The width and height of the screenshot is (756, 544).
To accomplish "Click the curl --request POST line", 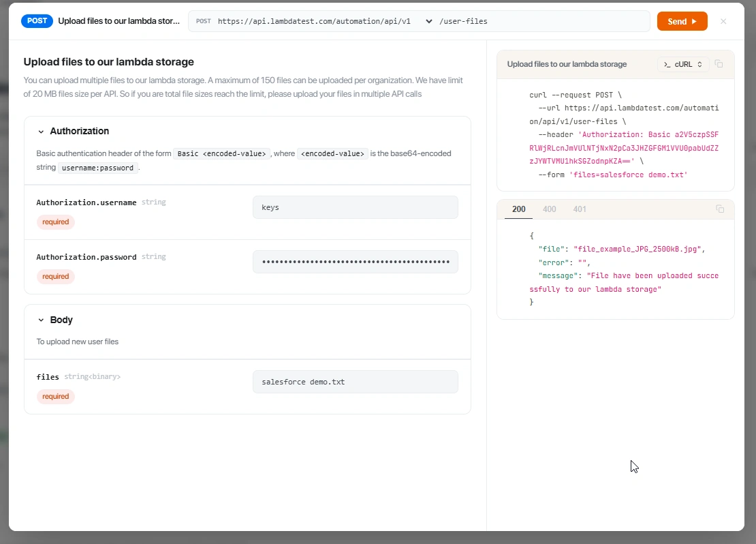I will [x=576, y=95].
